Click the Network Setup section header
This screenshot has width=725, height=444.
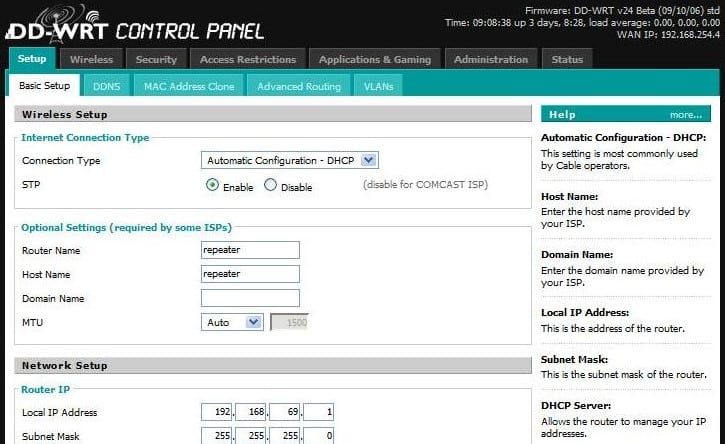tap(273, 365)
